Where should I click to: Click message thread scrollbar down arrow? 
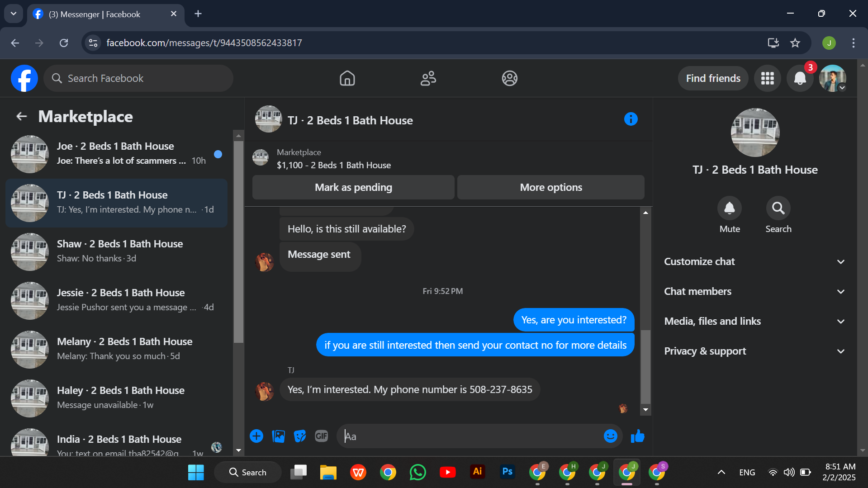coord(645,410)
